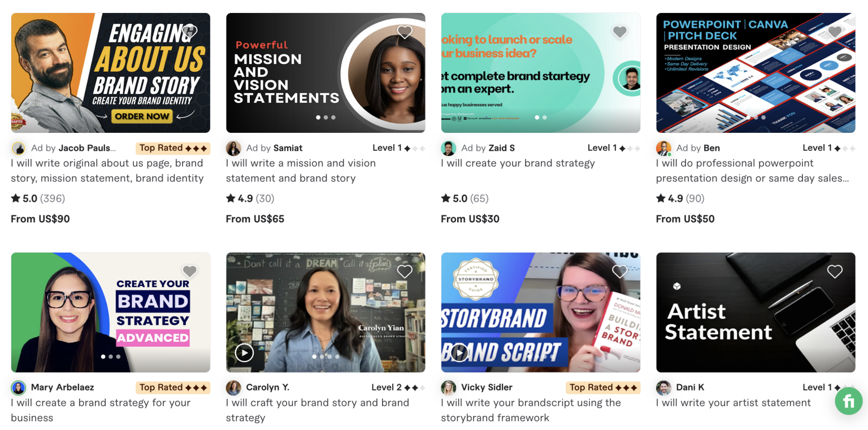
Task: Favorite Mary Arbelaez's brand strategy gig
Action: 190,272
